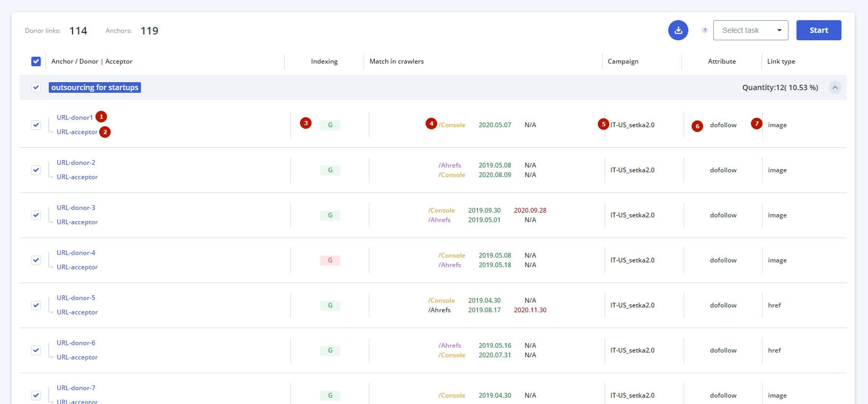This screenshot has width=868, height=404.
Task: Uncheck the URL-donor-5 row checkbox
Action: (x=36, y=305)
